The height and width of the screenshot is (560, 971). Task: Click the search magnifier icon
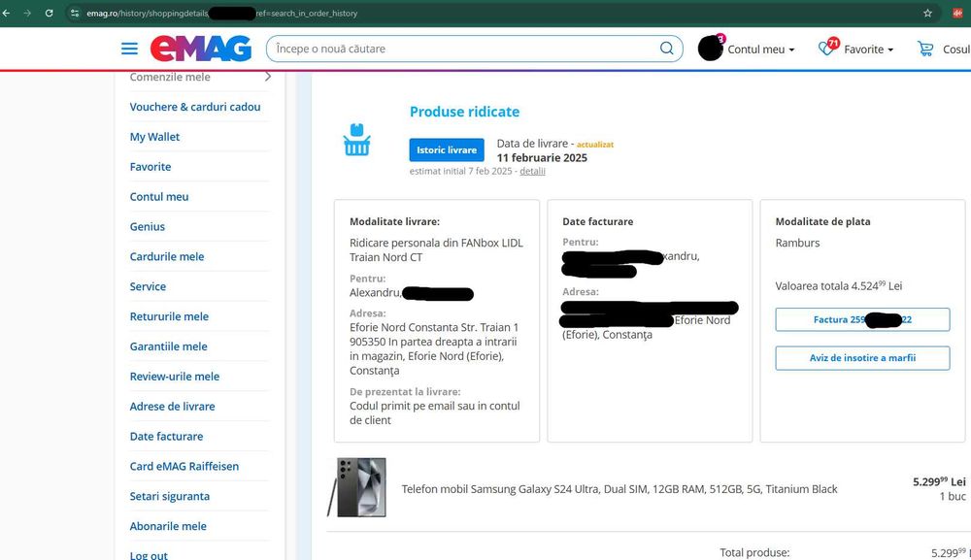pyautogui.click(x=666, y=49)
